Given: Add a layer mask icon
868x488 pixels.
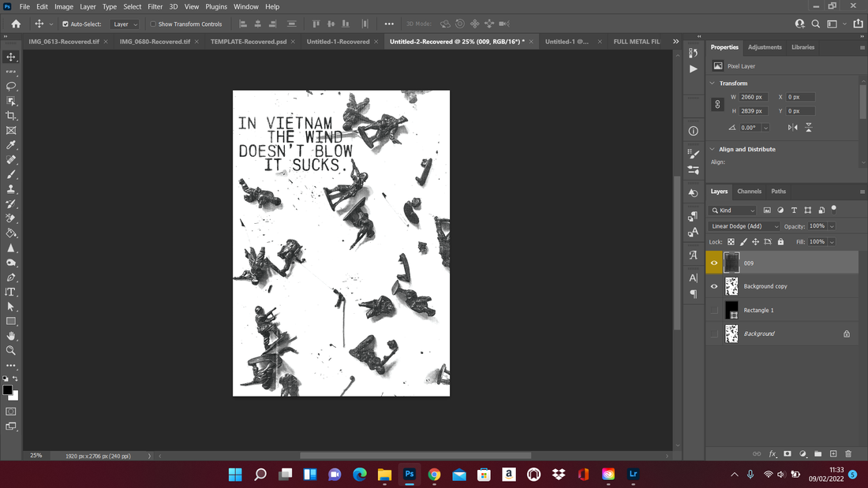Looking at the screenshot, I should pos(788,453).
